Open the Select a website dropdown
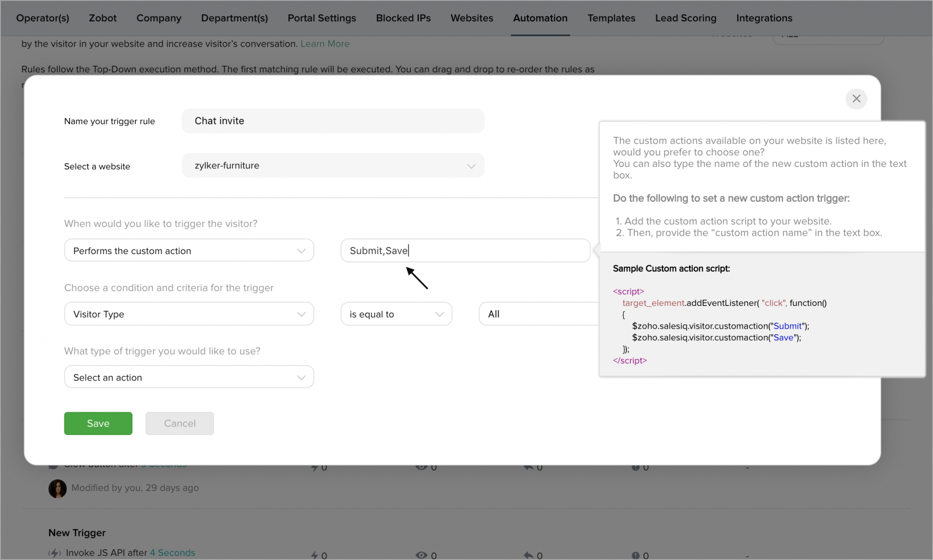Viewport: 933px width, 560px height. pos(333,166)
